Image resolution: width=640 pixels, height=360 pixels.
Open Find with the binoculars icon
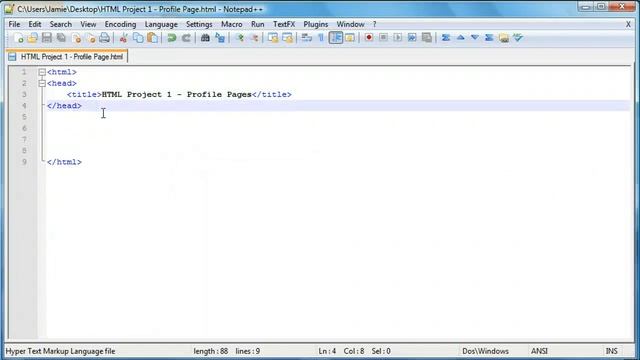[205, 38]
